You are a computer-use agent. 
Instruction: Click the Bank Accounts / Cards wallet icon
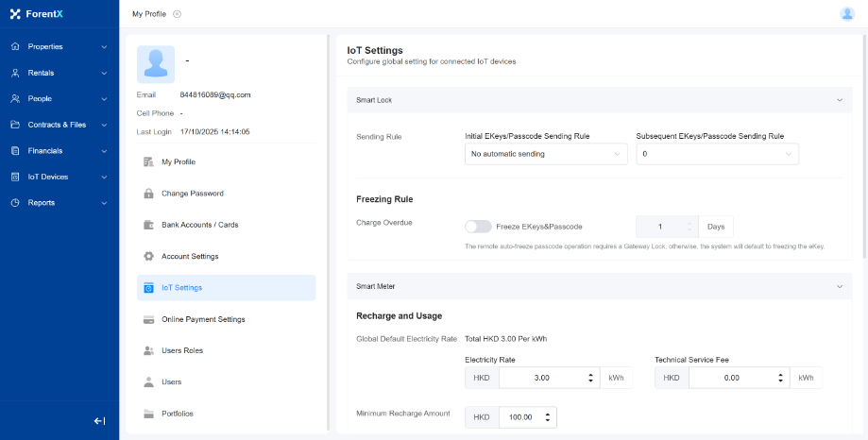tap(148, 225)
